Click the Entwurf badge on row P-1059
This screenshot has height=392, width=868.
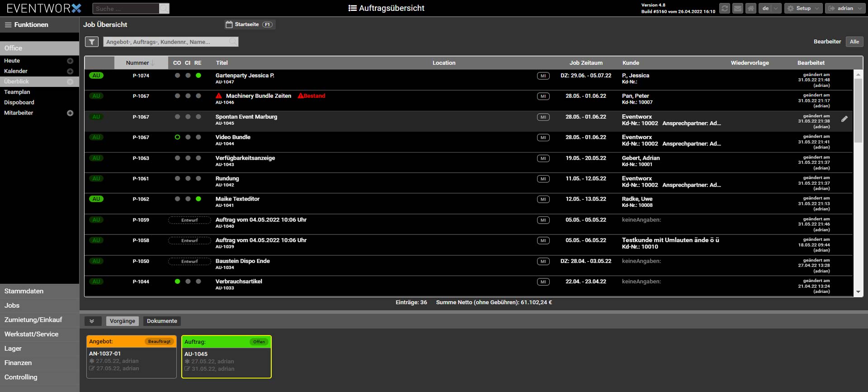click(189, 220)
